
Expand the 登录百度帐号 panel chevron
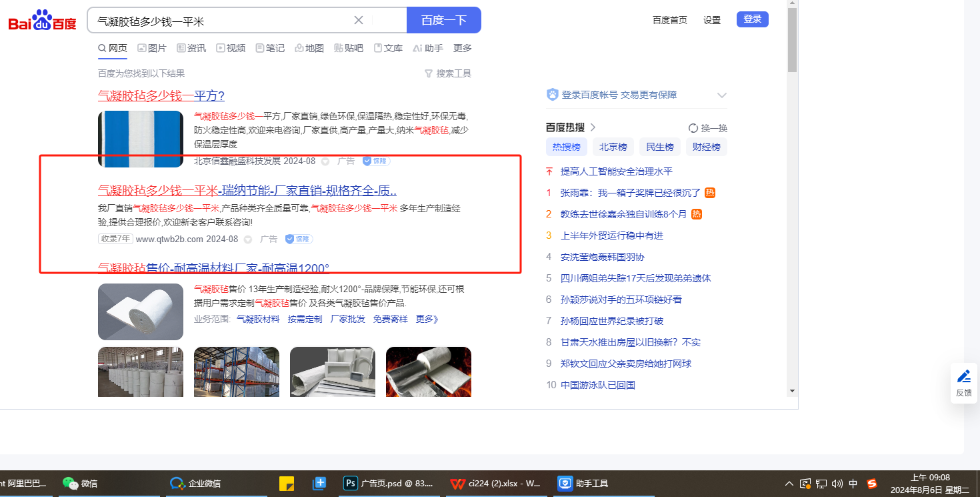pyautogui.click(x=721, y=95)
